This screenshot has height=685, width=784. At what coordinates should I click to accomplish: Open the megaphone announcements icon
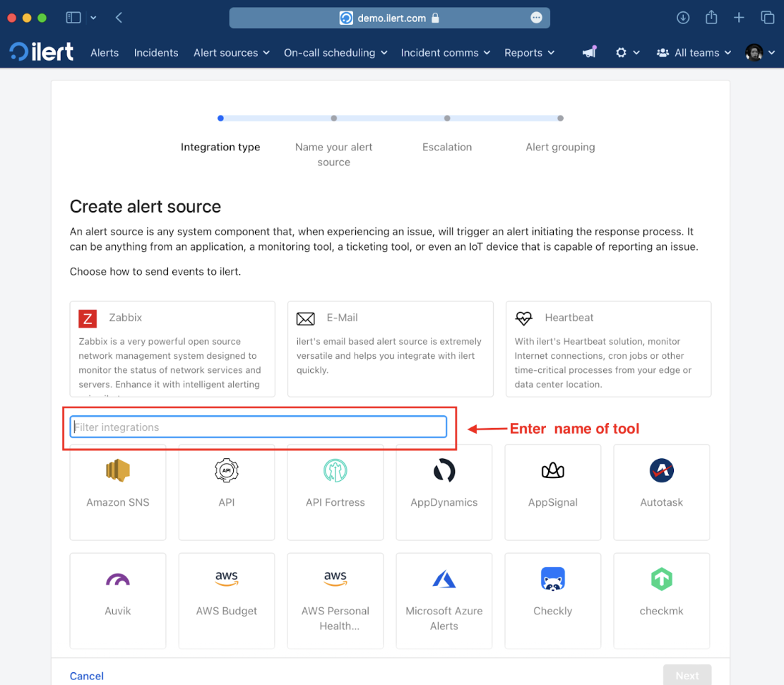(590, 52)
